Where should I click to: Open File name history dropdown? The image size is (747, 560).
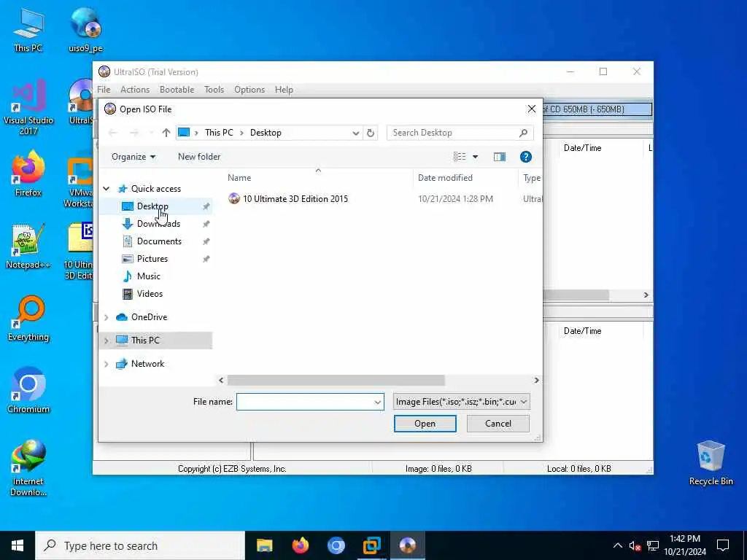click(x=377, y=402)
